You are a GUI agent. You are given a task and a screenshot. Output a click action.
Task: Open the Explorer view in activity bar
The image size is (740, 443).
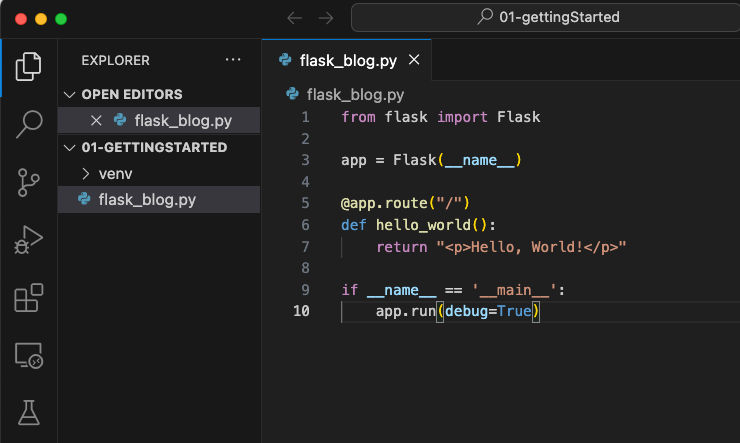coord(28,67)
